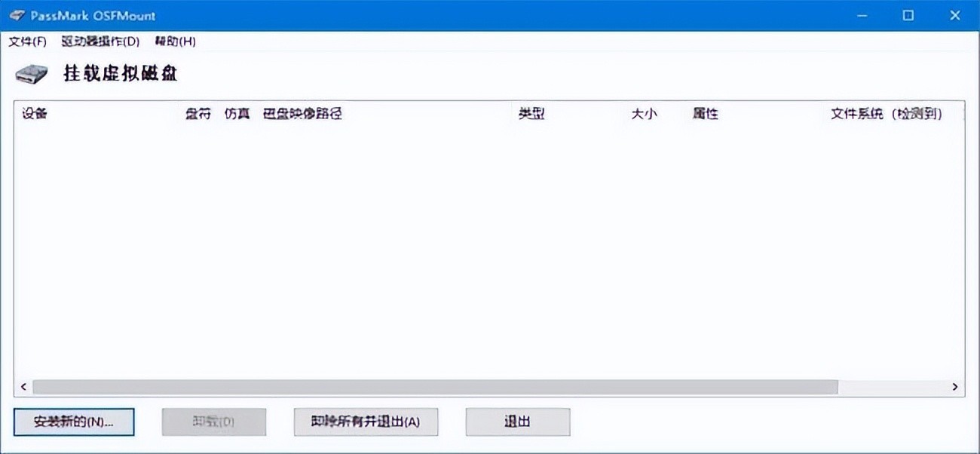Sort by the 仿真 column header
The image size is (980, 454).
click(x=237, y=114)
